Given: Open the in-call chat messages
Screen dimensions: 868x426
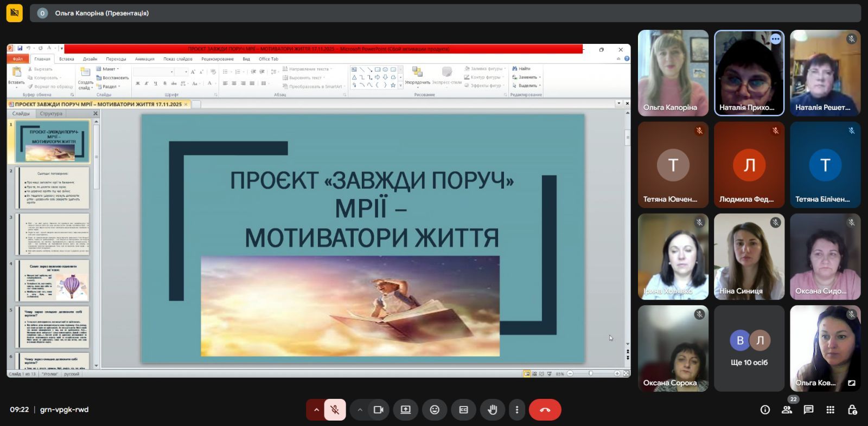Looking at the screenshot, I should point(808,410).
